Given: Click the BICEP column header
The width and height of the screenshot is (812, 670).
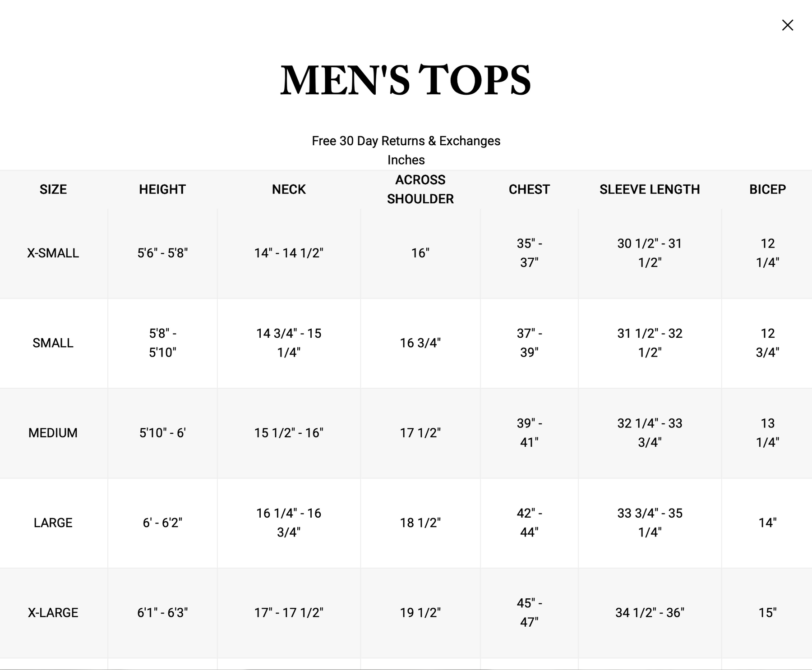Looking at the screenshot, I should point(767,189).
